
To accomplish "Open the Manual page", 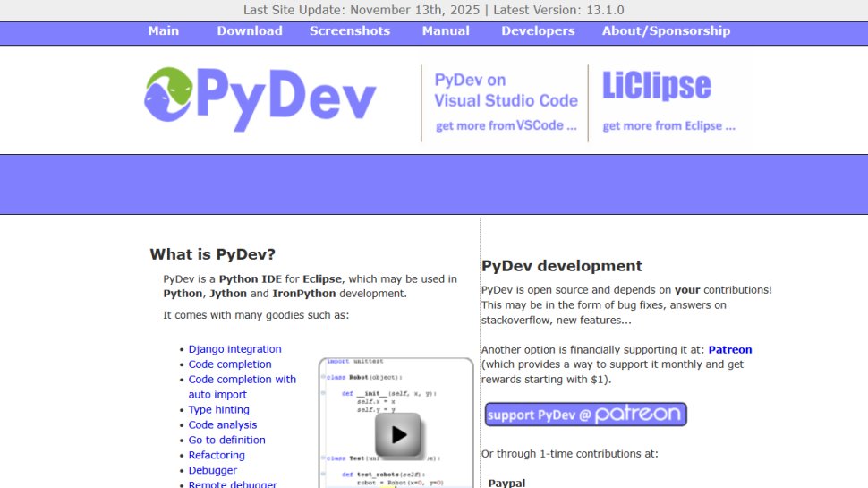I will (x=446, y=31).
